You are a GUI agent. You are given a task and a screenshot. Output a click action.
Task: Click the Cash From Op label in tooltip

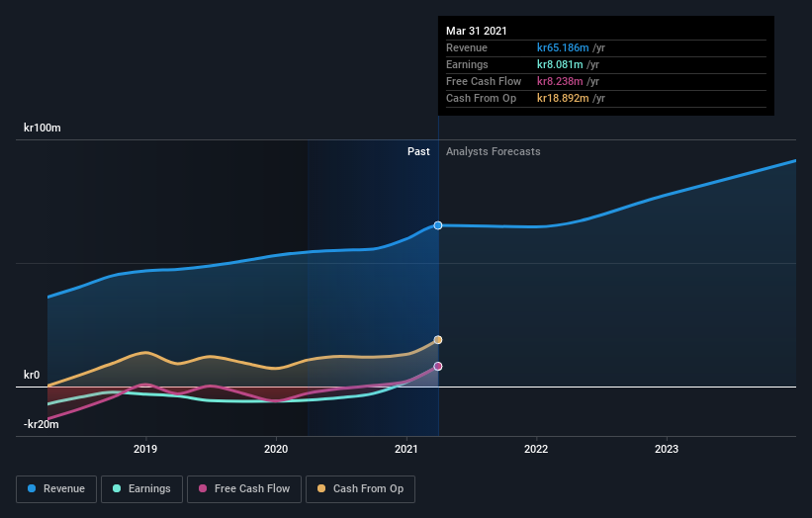tap(481, 98)
